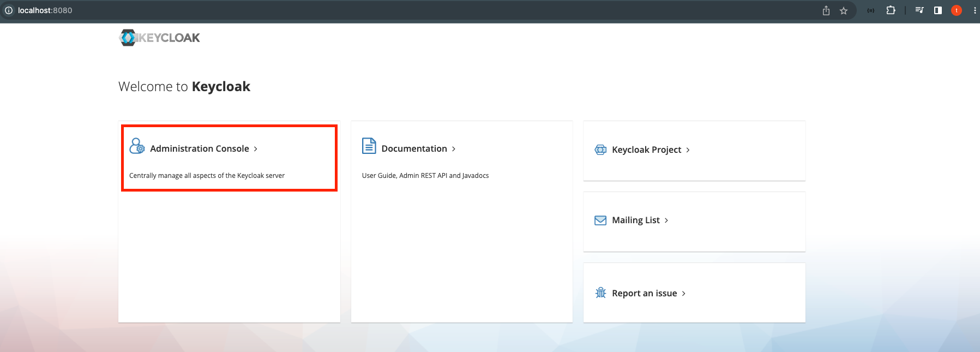Click the 'Welcome to Keycloak' heading

(184, 87)
